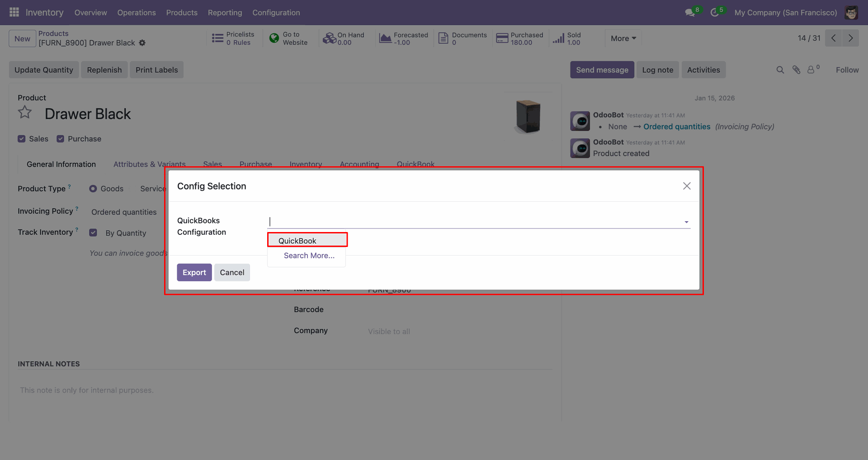Select QuickBook from the dropdown list
Screen dimensions: 868x460
tap(307, 241)
